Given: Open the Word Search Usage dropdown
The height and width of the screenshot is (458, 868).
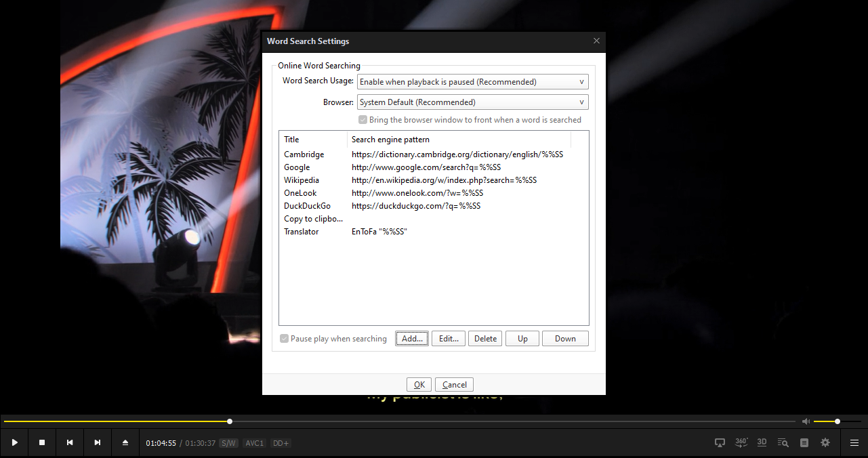Looking at the screenshot, I should pos(472,82).
